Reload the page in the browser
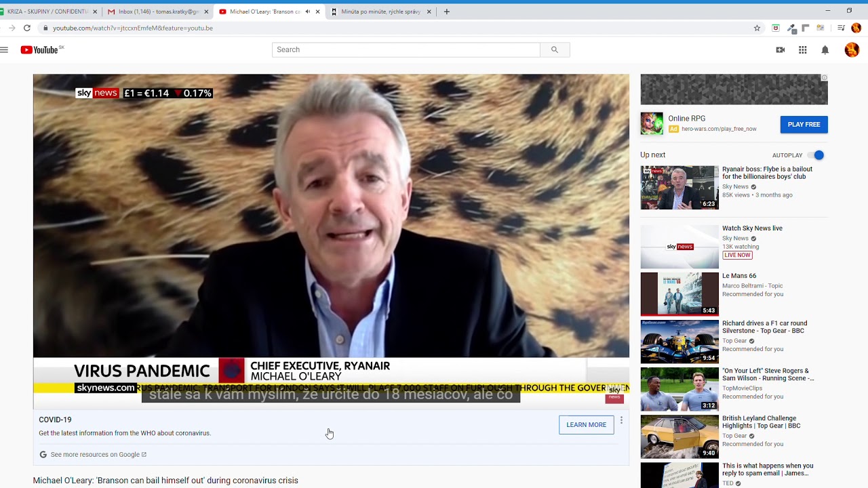 click(27, 28)
